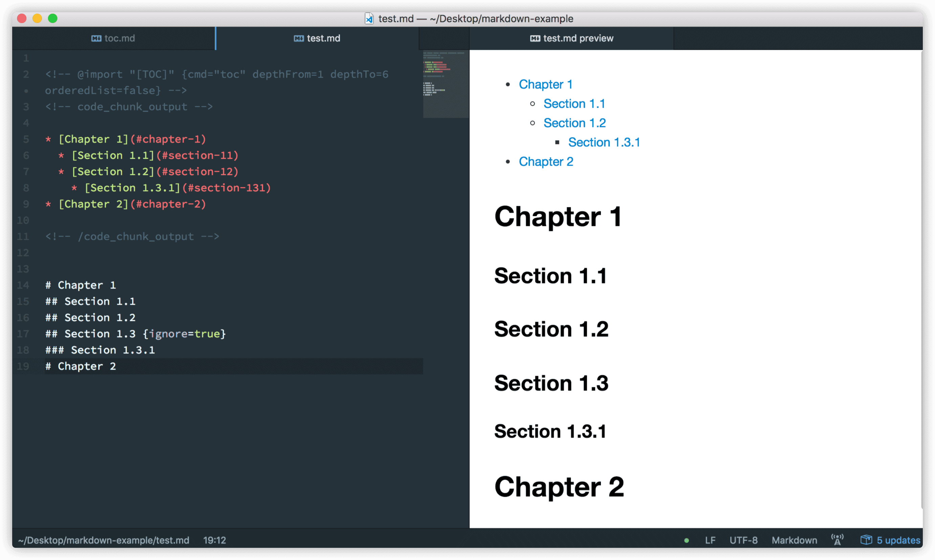
Task: Open the UTF-8 encoding selector
Action: click(743, 540)
